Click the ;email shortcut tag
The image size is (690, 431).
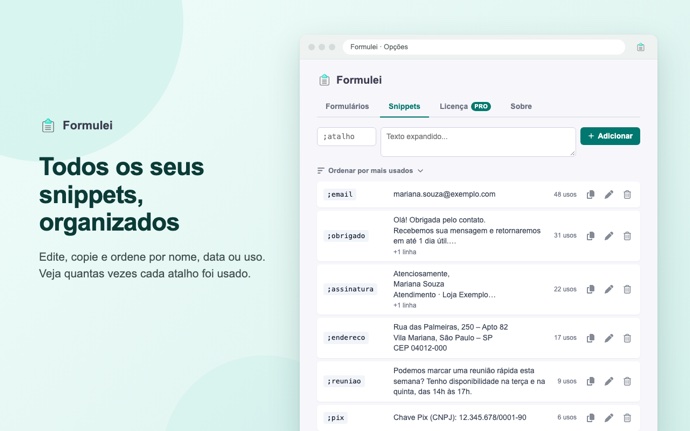pos(340,195)
